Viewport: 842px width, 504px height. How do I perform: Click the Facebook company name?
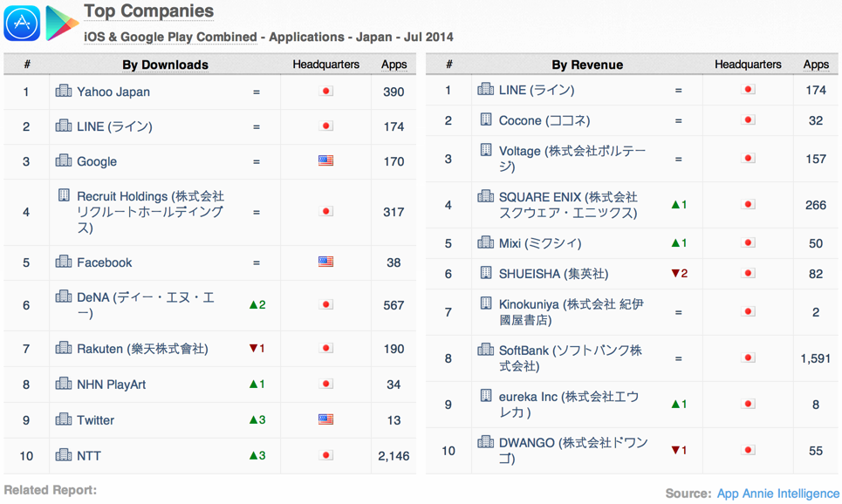pos(104,262)
